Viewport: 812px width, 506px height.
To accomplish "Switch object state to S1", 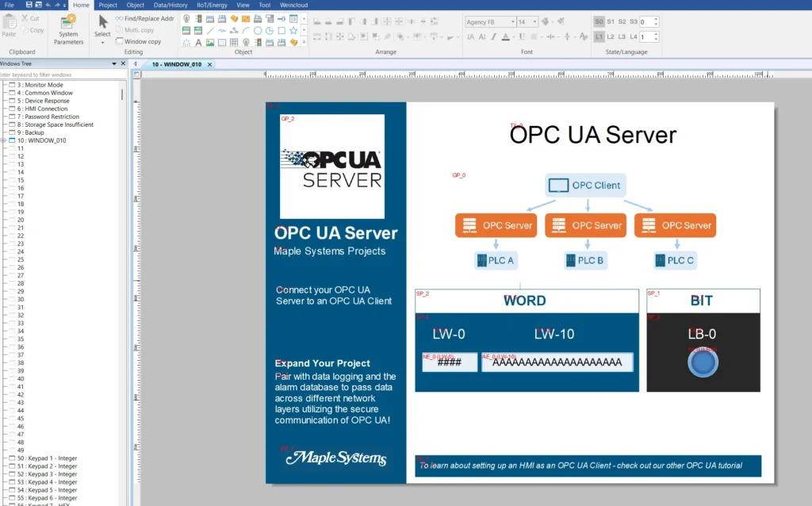I will point(611,22).
